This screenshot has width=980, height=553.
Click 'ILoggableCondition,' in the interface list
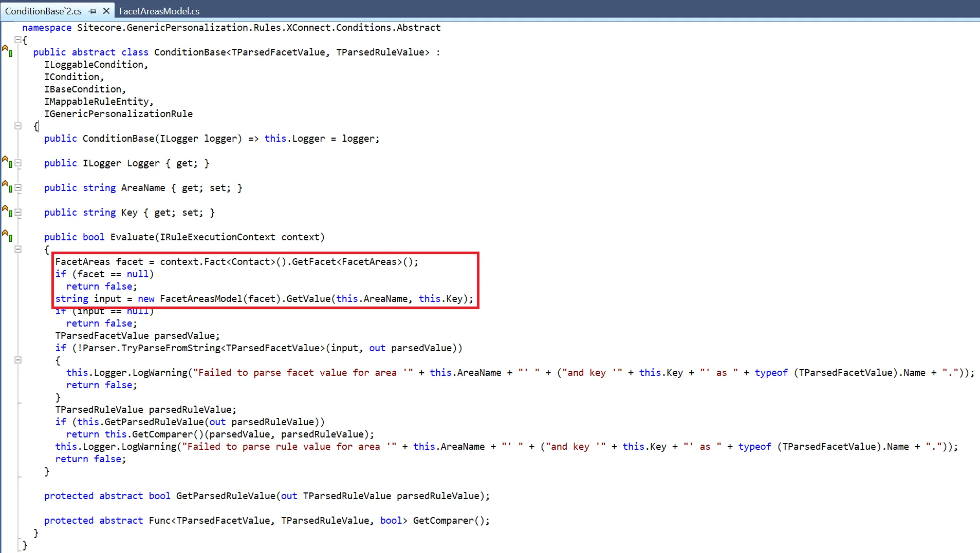tap(96, 65)
